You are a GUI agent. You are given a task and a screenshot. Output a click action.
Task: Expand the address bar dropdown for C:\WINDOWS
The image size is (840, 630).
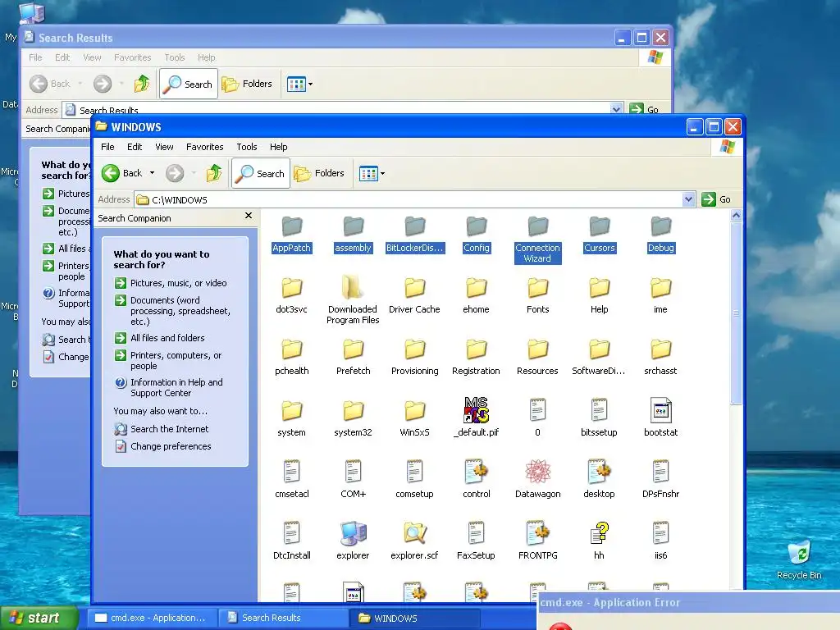[689, 200]
